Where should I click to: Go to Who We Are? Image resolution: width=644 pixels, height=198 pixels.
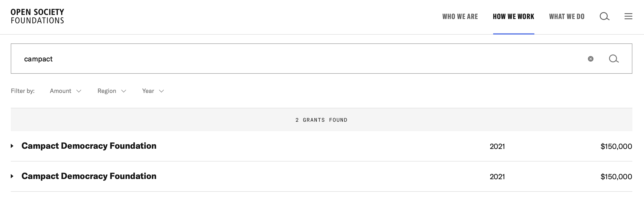(460, 16)
